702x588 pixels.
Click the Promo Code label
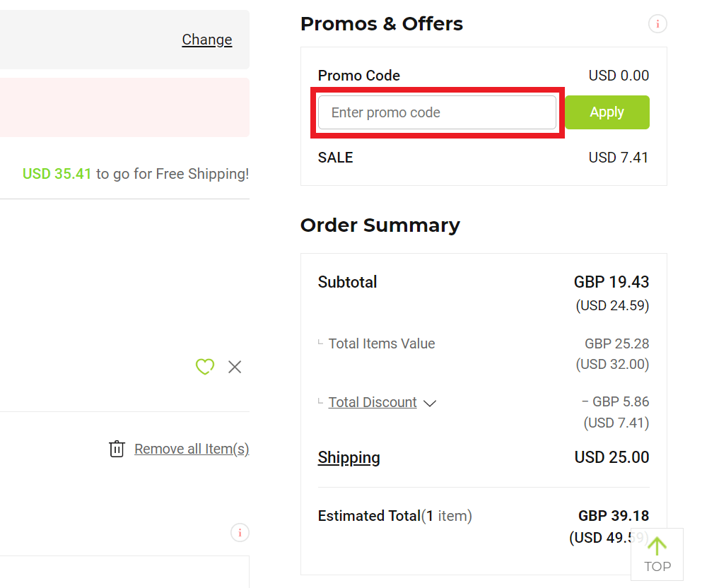358,75
